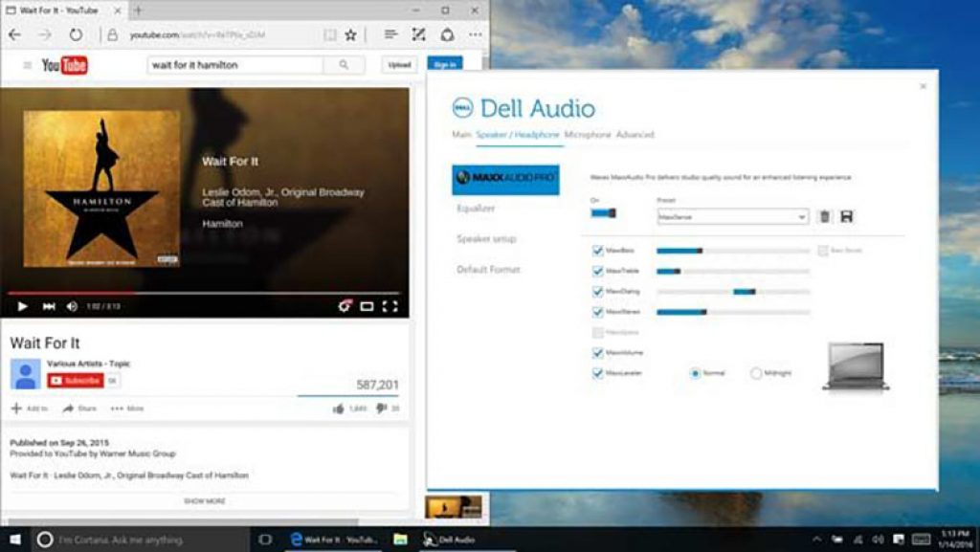Viewport: 980px width, 552px height.
Task: Open YouTube player settings gear
Action: click(x=345, y=306)
